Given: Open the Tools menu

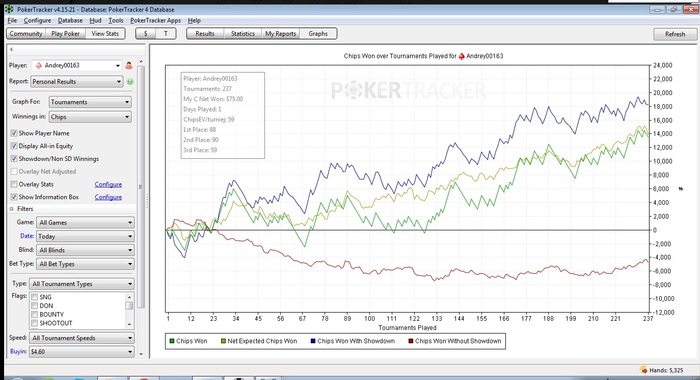Looking at the screenshot, I should coord(116,21).
